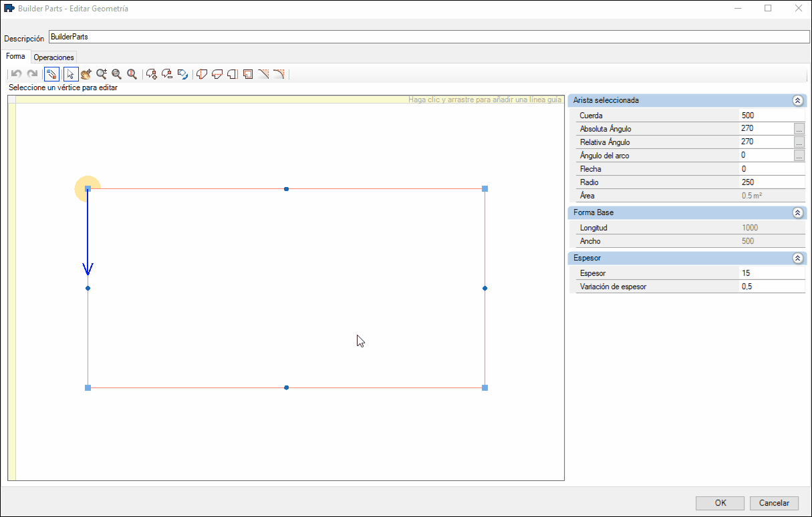Switch to the Operaciones tab
The image size is (812, 517).
(x=53, y=57)
